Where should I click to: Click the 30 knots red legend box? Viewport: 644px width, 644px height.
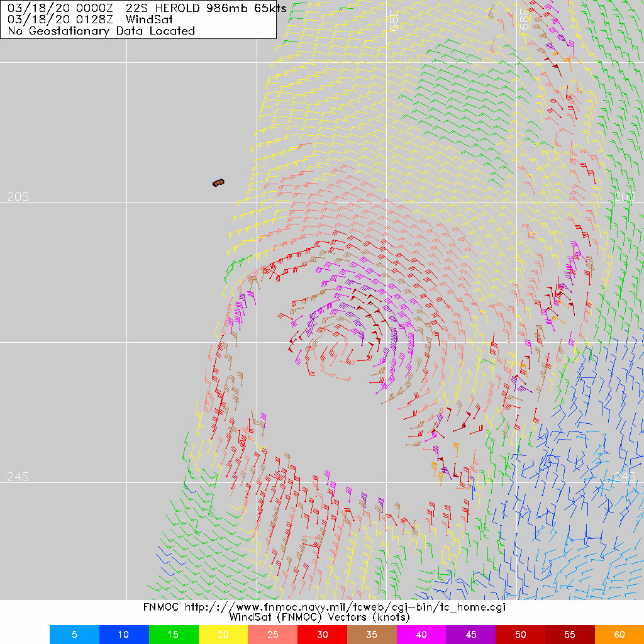322,635
